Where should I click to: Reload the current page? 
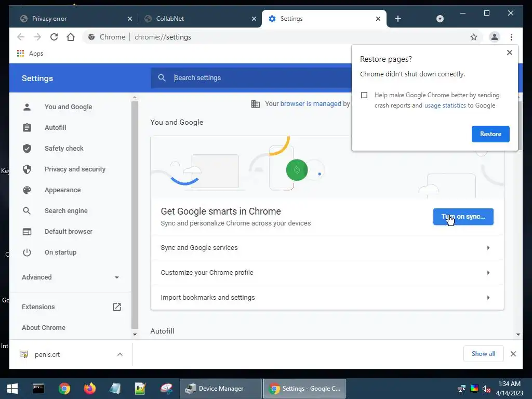click(x=54, y=37)
